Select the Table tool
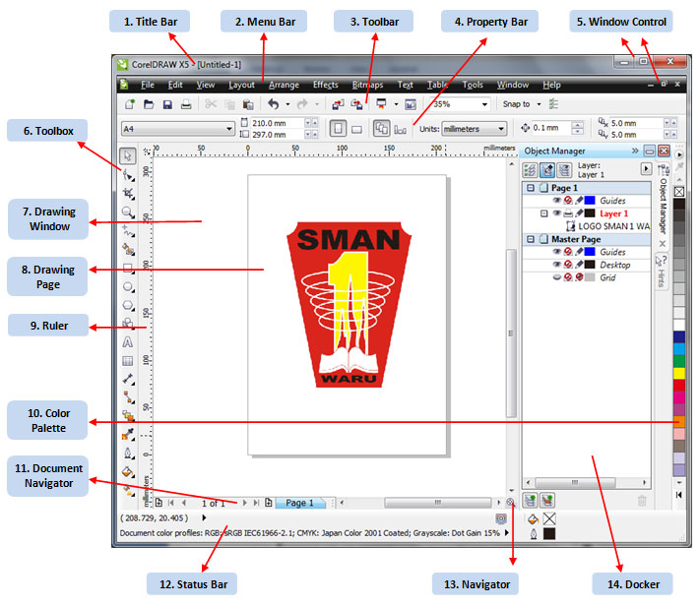 (x=128, y=361)
